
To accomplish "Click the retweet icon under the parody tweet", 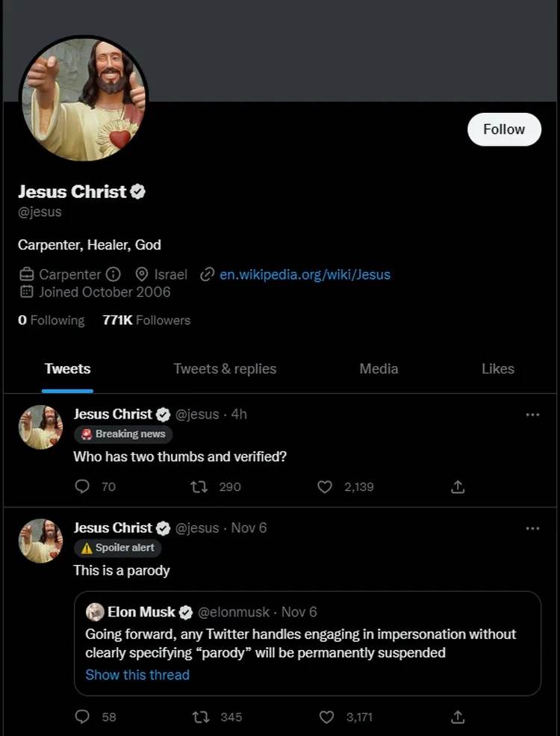I will point(199,717).
